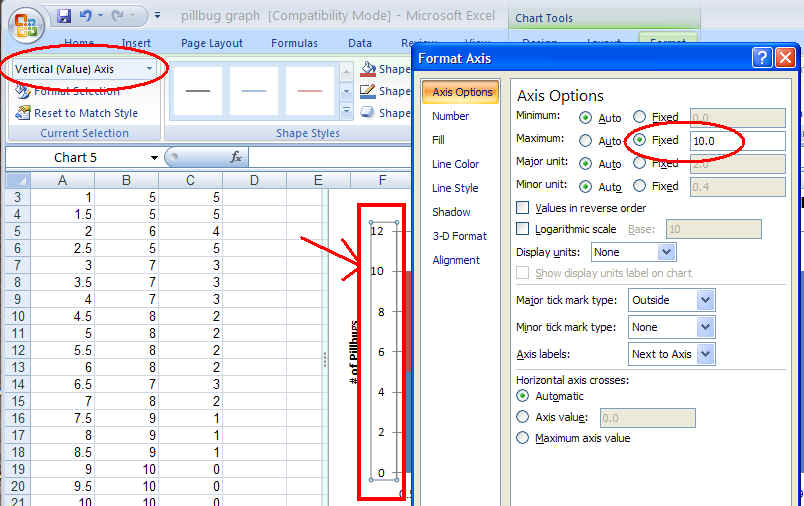Viewport: 804px width, 506px height.
Task: Open the Line Style category
Action: (x=455, y=188)
